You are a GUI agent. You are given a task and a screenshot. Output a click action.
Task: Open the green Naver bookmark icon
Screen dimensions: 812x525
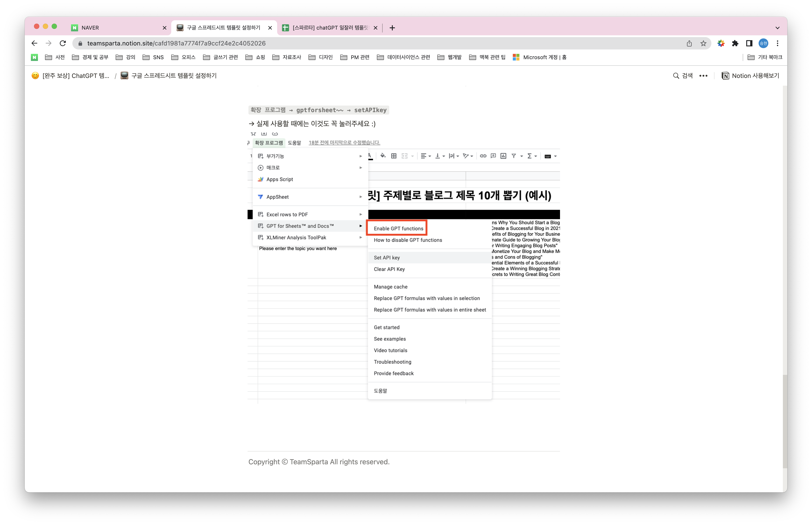point(34,57)
